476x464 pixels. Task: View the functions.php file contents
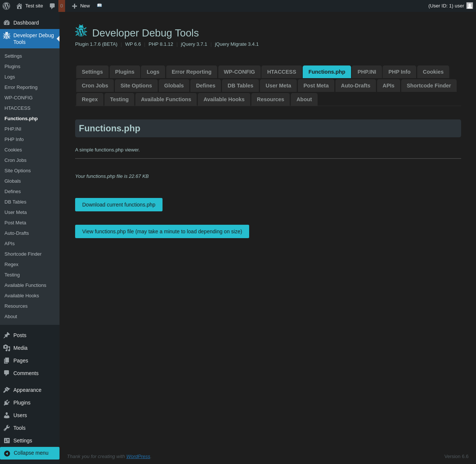coord(162,231)
